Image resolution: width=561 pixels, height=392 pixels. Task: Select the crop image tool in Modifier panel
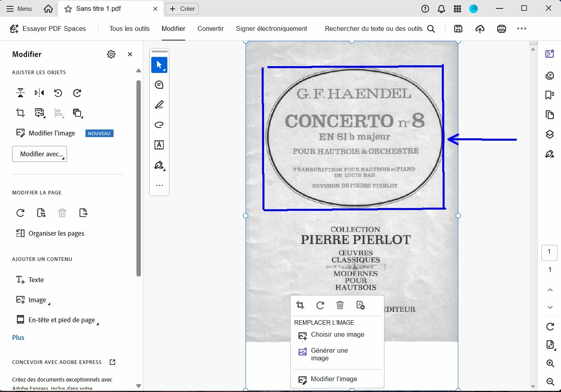click(x=20, y=113)
